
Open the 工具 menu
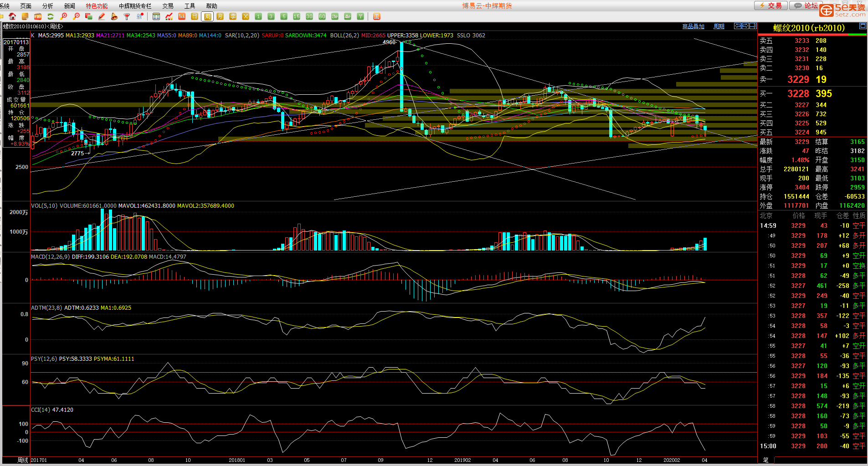[190, 6]
